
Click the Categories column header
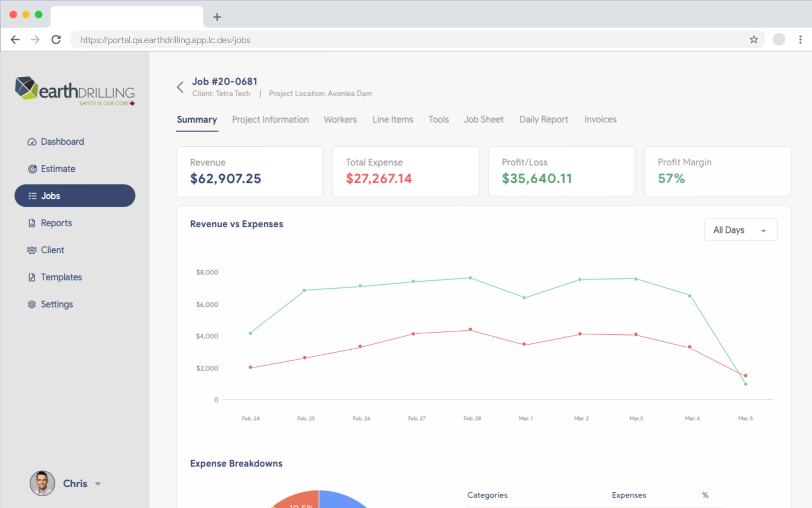(487, 495)
